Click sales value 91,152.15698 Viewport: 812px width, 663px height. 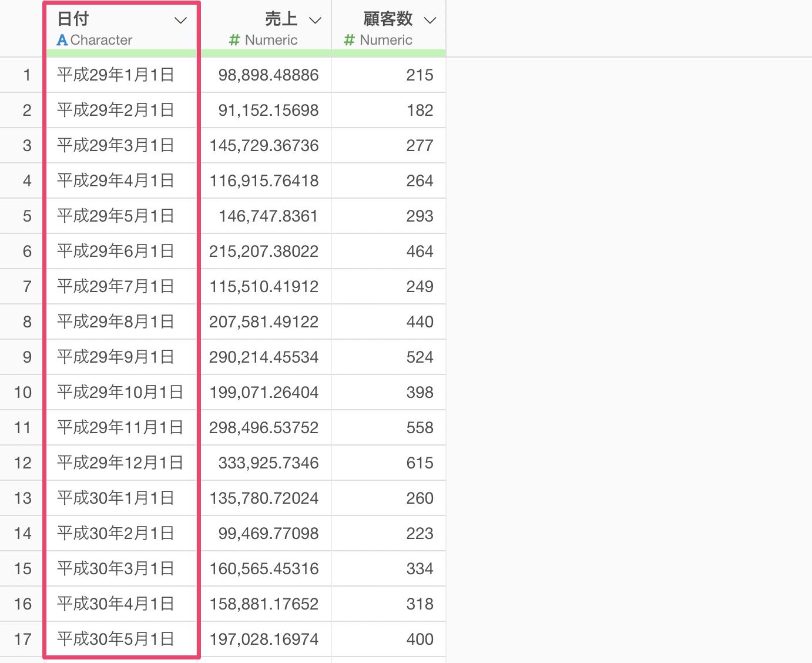coord(269,110)
